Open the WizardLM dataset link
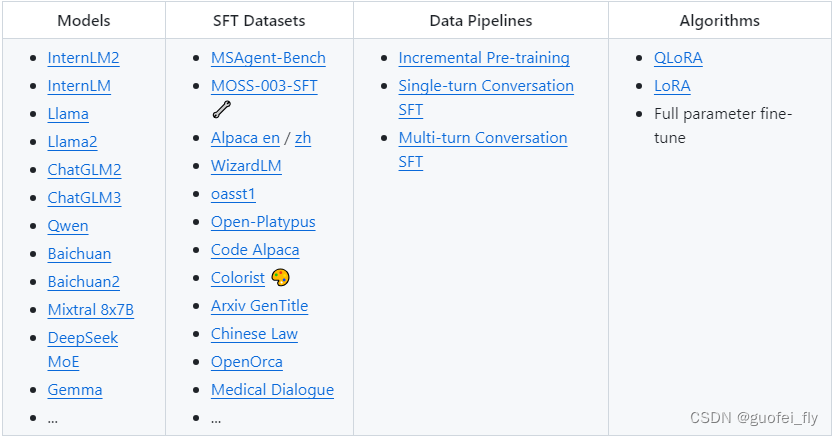 pyautogui.click(x=246, y=166)
